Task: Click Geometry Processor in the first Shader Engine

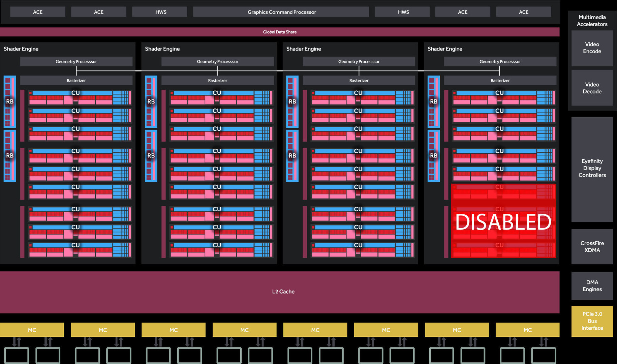Action: point(76,62)
